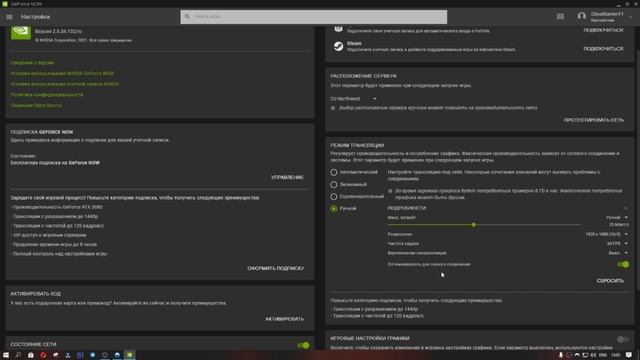Viewport: 640px width, 360px height.
Task: Collapse the Подробности section
Action: coord(626,208)
